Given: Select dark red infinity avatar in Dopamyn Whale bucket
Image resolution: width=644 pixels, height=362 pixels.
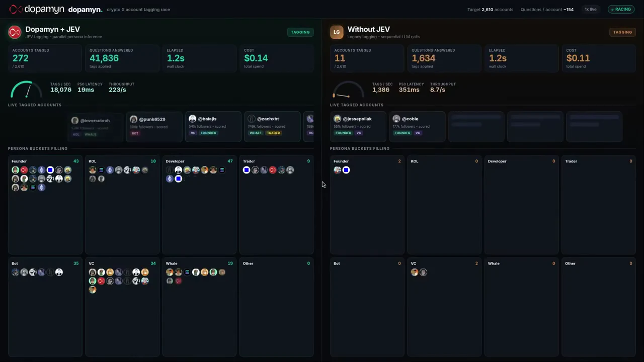Looking at the screenshot, I should 178,281.
